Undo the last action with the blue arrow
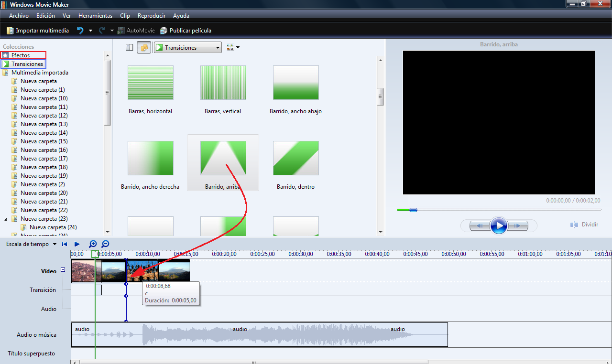Image resolution: width=612 pixels, height=364 pixels. pyautogui.click(x=80, y=31)
